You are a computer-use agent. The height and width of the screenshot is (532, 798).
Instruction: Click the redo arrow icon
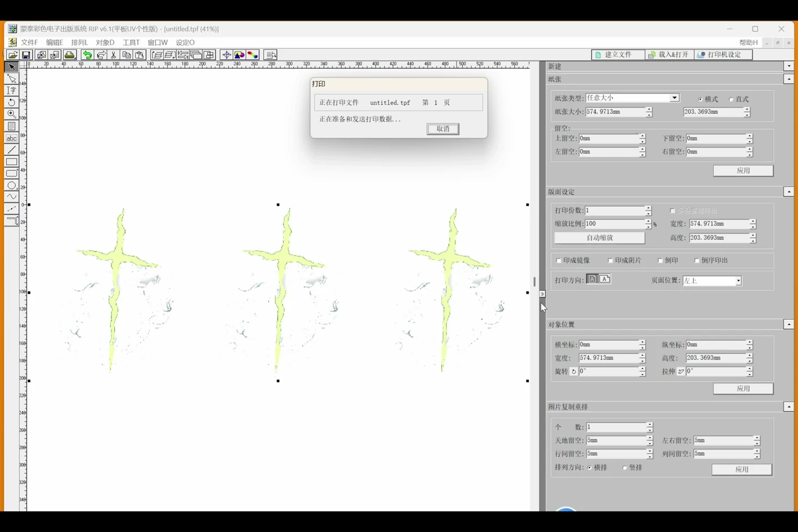coord(101,55)
